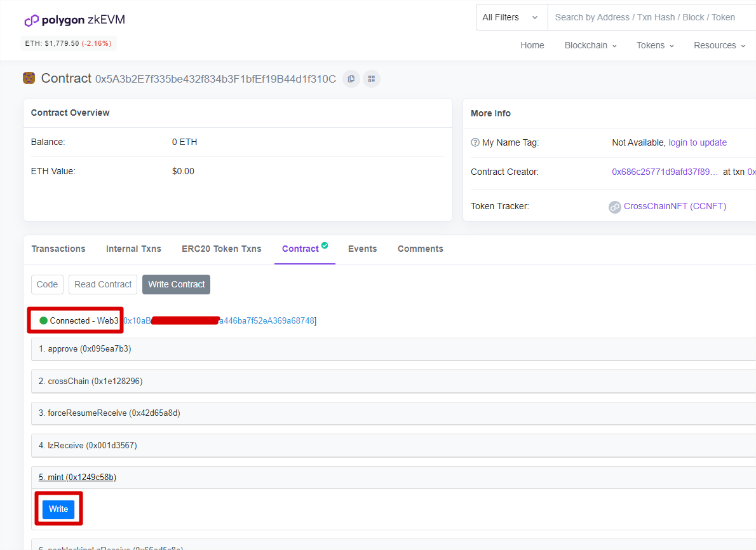Open the CrossChainNFT (CCNFT) token tracker link
Viewport: 756px width, 550px height.
(x=675, y=206)
